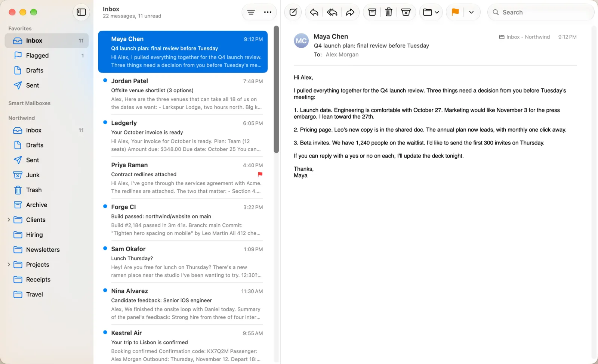The width and height of the screenshot is (598, 364).
Task: Open Nina Alvarez's candidate feedback email
Action: tap(183, 304)
